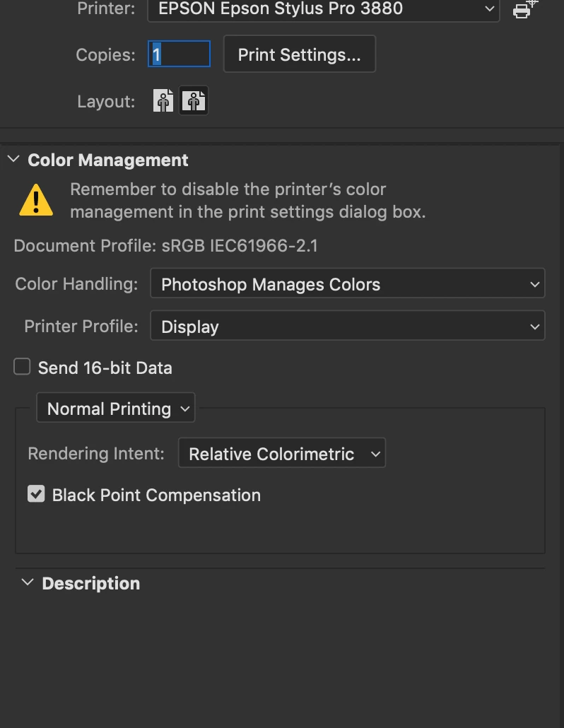
Task: Open the Printer Profile dropdown
Action: point(347,327)
